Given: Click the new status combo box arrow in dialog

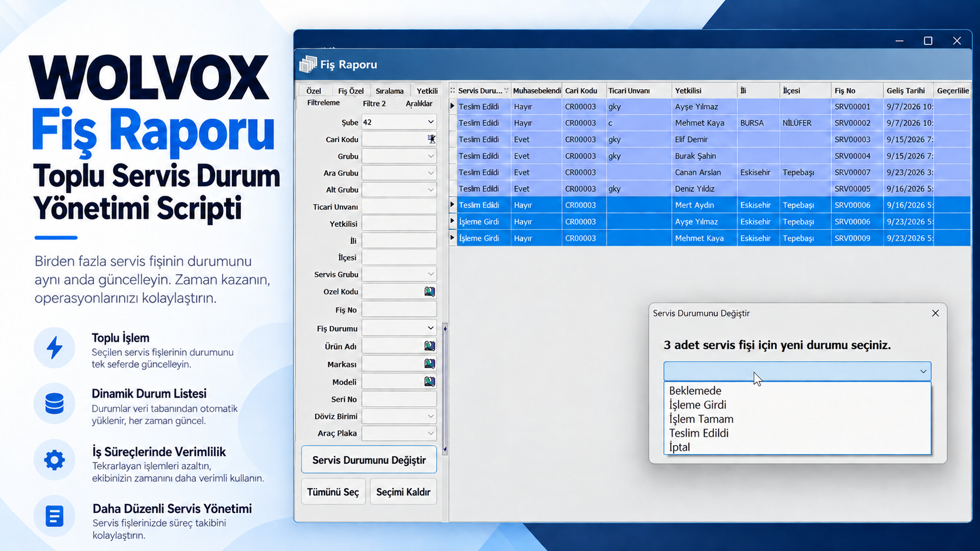Looking at the screenshot, I should coord(923,371).
